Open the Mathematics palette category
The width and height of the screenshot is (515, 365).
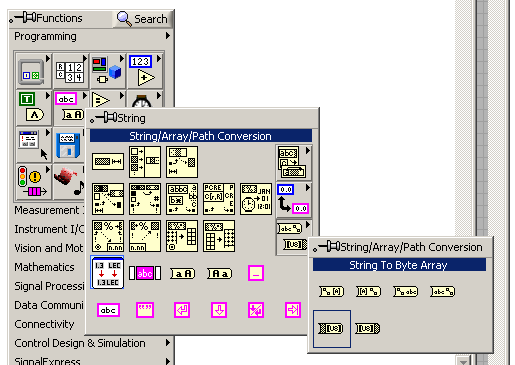(44, 267)
